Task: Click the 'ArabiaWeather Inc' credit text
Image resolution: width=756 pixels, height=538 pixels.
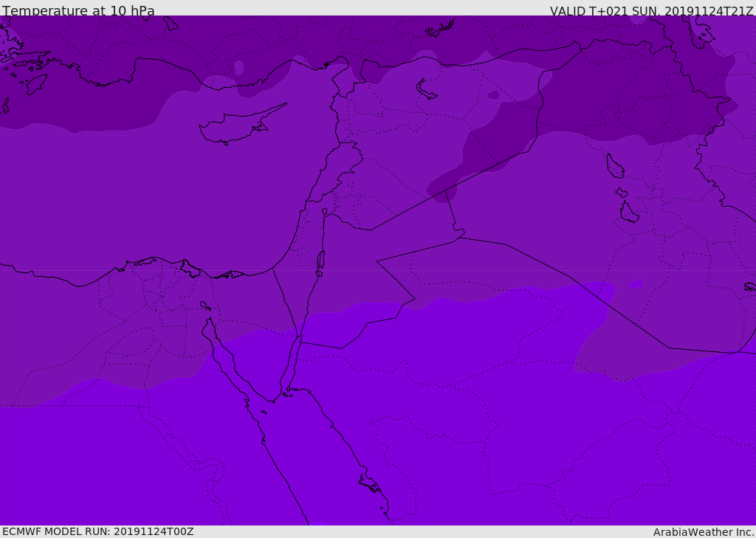Action: (704, 532)
